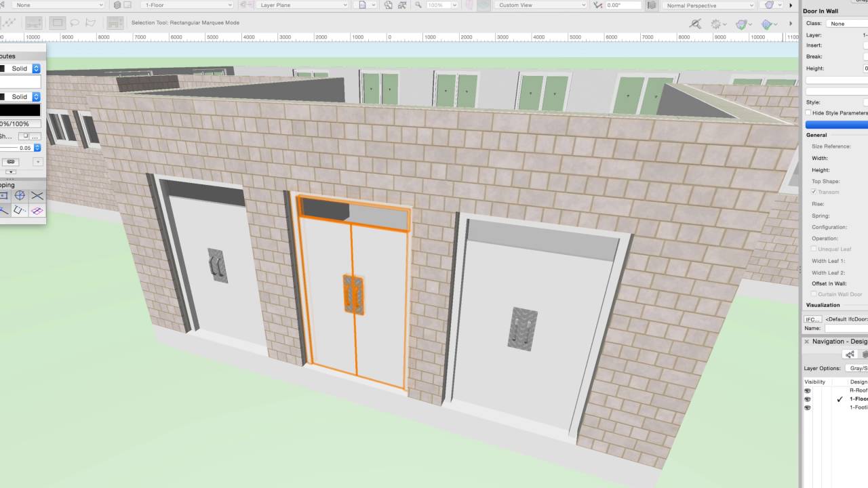The width and height of the screenshot is (868, 488).
Task: Toggle Snap to Intersection in snapping palette
Action: click(x=37, y=196)
